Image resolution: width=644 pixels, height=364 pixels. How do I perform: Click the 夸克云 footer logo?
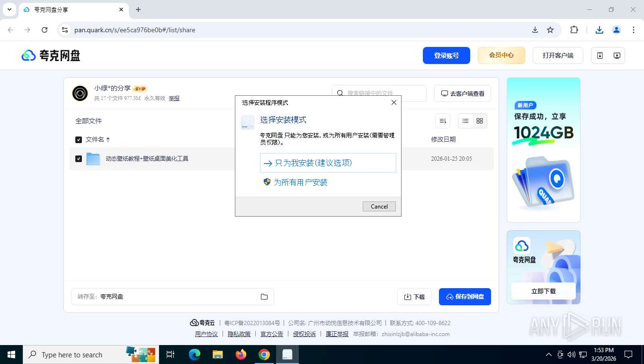coord(202,323)
